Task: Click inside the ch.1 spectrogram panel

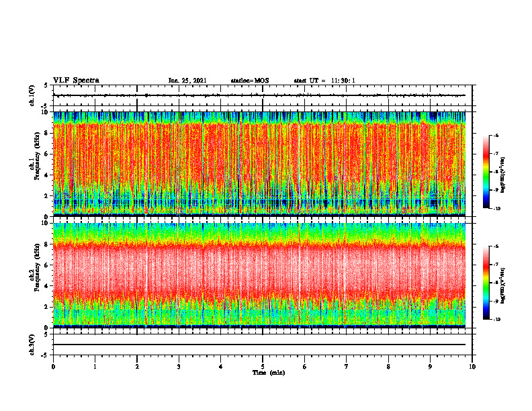Action: [259, 164]
